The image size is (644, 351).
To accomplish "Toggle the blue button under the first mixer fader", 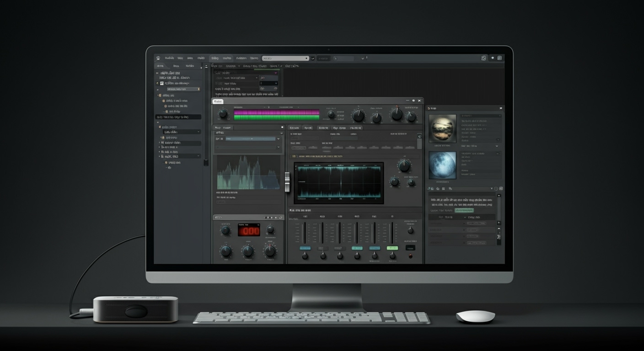I will [305, 248].
